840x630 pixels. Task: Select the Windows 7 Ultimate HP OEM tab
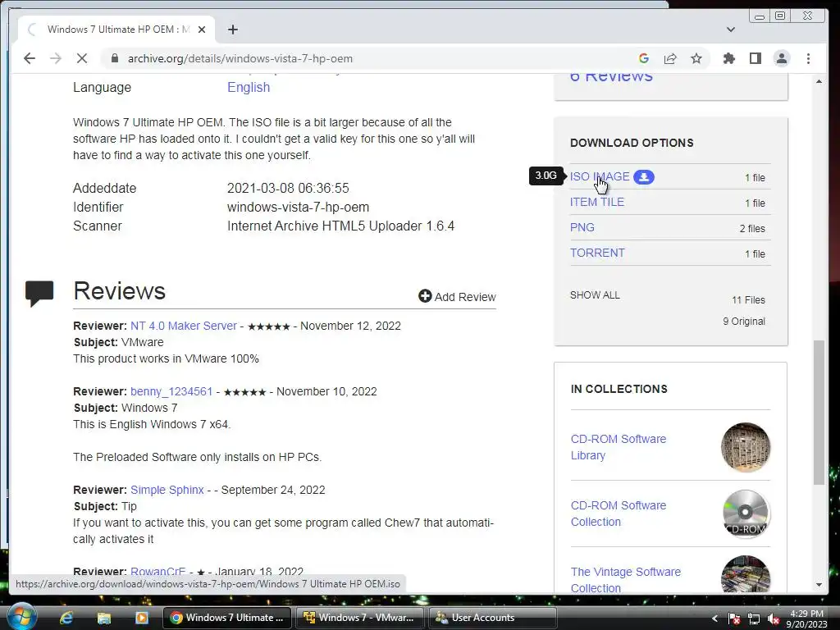[115, 30]
